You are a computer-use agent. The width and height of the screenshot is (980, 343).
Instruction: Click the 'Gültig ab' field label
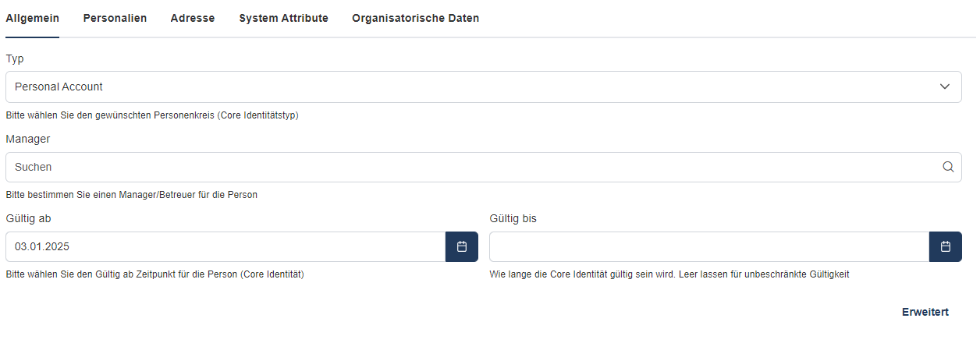click(29, 218)
